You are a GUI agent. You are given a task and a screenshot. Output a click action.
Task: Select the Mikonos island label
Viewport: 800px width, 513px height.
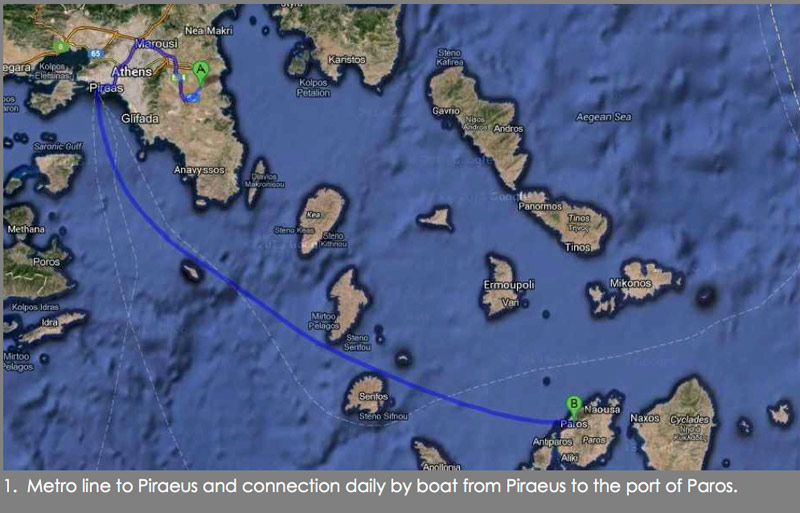[630, 283]
